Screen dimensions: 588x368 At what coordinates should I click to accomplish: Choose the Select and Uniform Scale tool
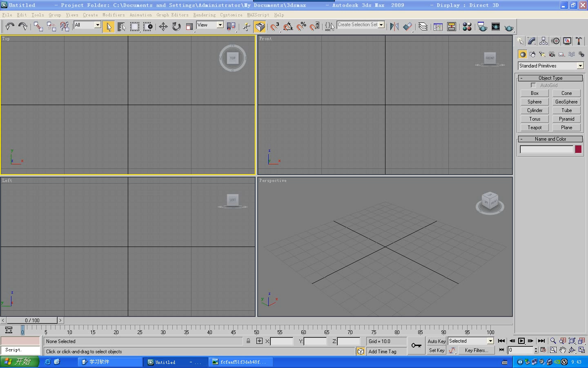click(189, 27)
